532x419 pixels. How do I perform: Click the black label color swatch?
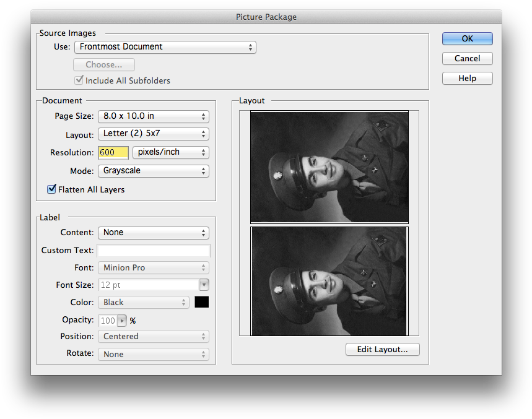[202, 302]
